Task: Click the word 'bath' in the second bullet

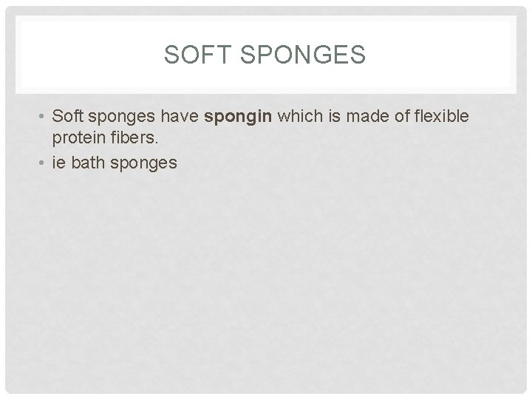Action: [84, 163]
